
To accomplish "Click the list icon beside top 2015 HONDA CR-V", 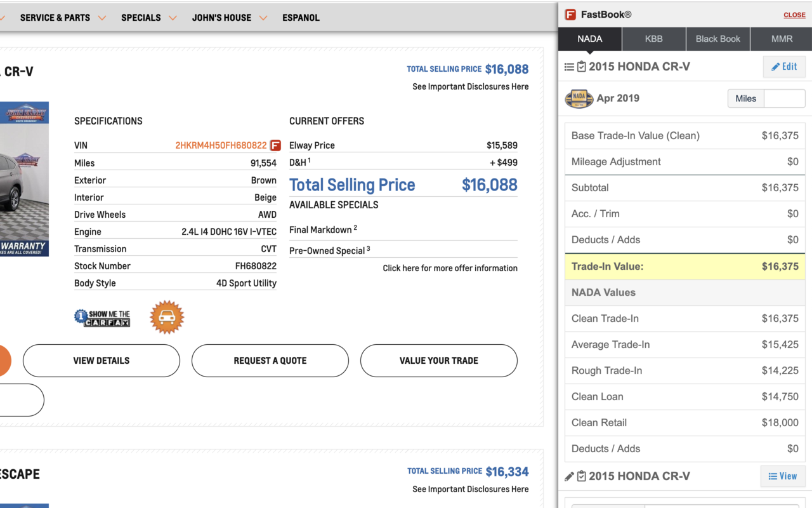I will 569,67.
